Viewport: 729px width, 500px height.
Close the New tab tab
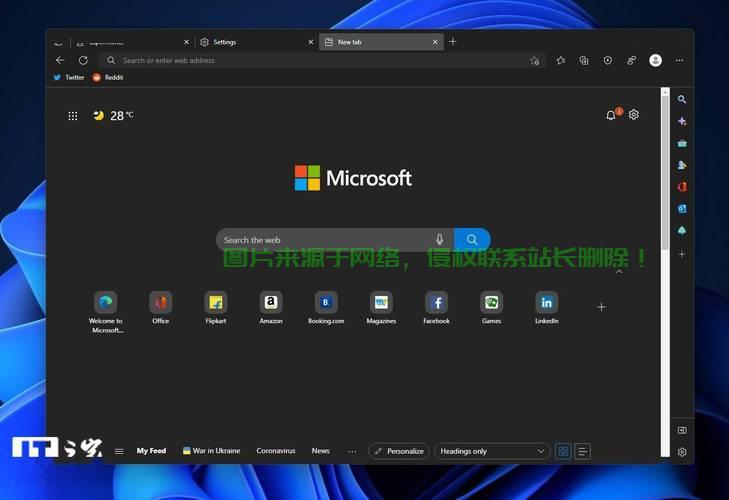click(435, 42)
